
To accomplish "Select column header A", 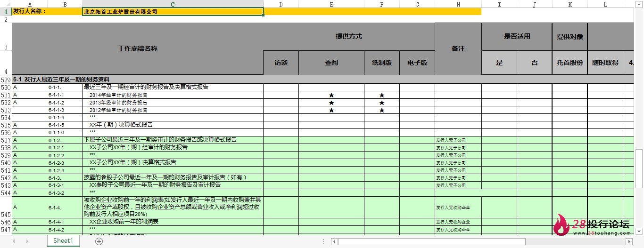I will [x=30, y=4].
